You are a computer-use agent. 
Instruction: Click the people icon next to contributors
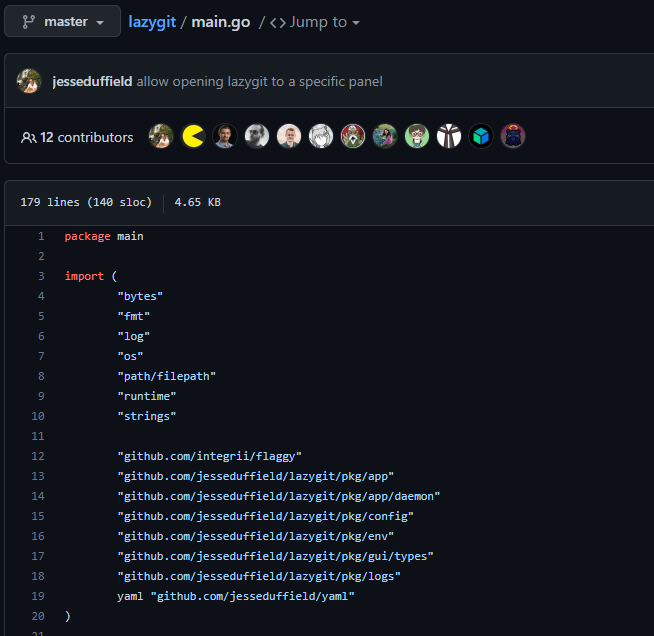click(x=28, y=137)
